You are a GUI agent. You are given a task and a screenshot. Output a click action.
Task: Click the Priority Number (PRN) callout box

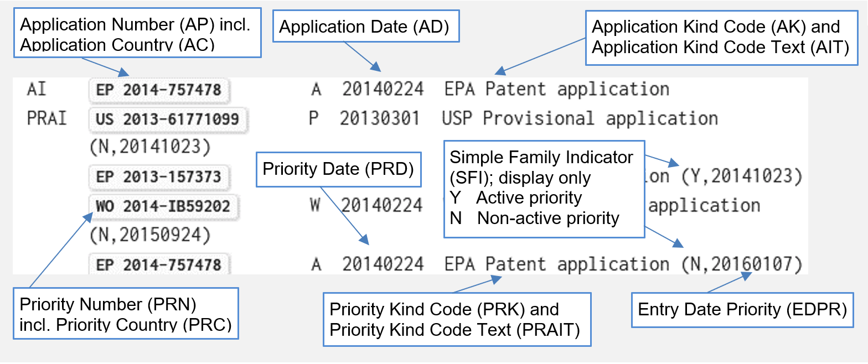point(125,313)
